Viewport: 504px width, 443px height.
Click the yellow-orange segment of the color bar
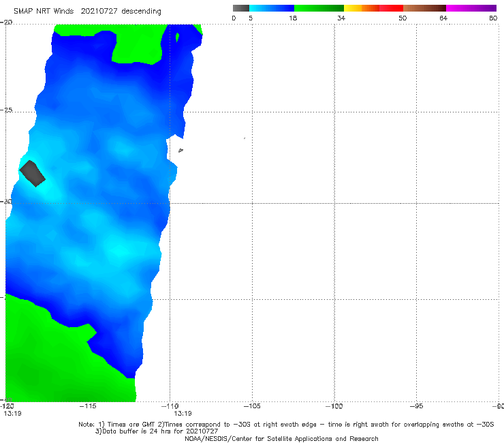pos(362,8)
